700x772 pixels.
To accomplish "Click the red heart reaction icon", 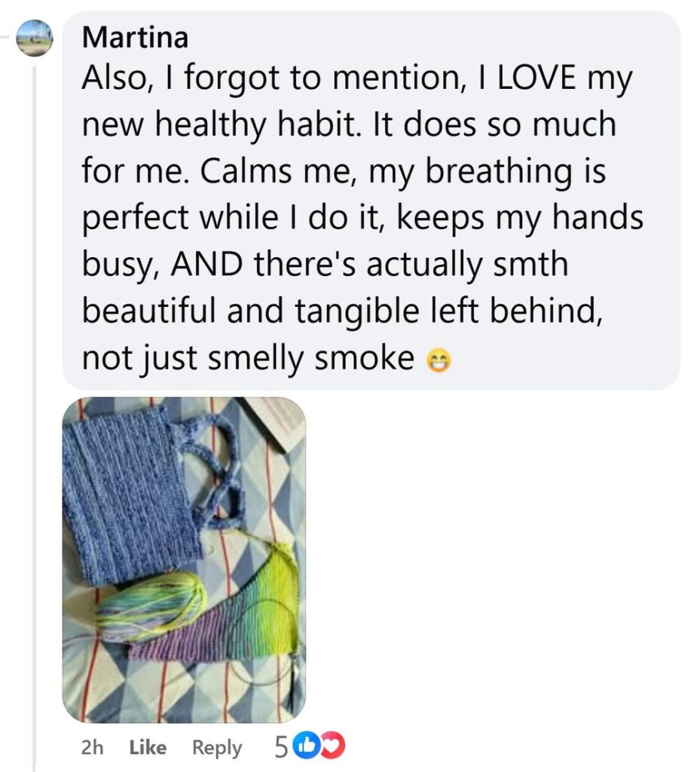I will point(334,746).
